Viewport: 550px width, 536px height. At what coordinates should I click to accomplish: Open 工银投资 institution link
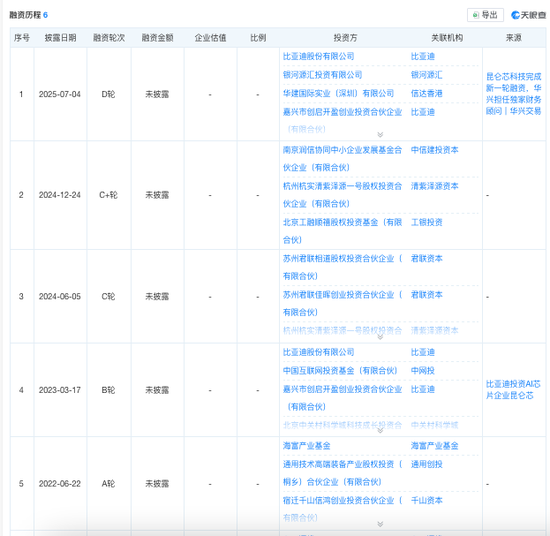(x=427, y=222)
